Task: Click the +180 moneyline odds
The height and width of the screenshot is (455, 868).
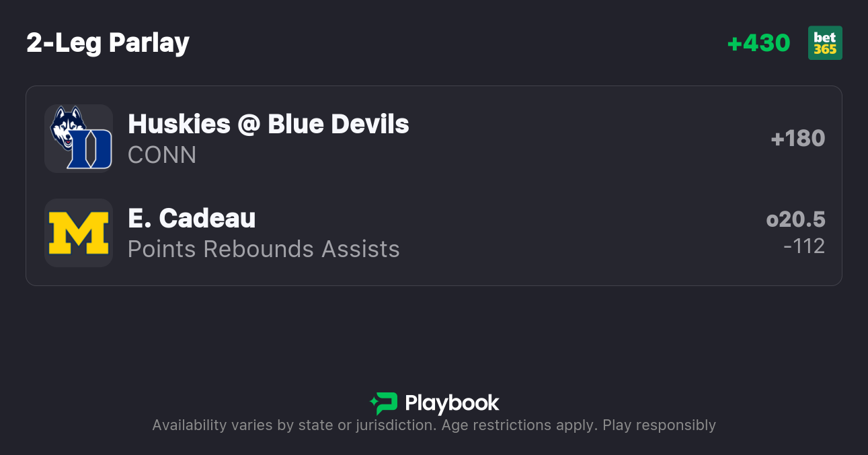Action: tap(798, 139)
